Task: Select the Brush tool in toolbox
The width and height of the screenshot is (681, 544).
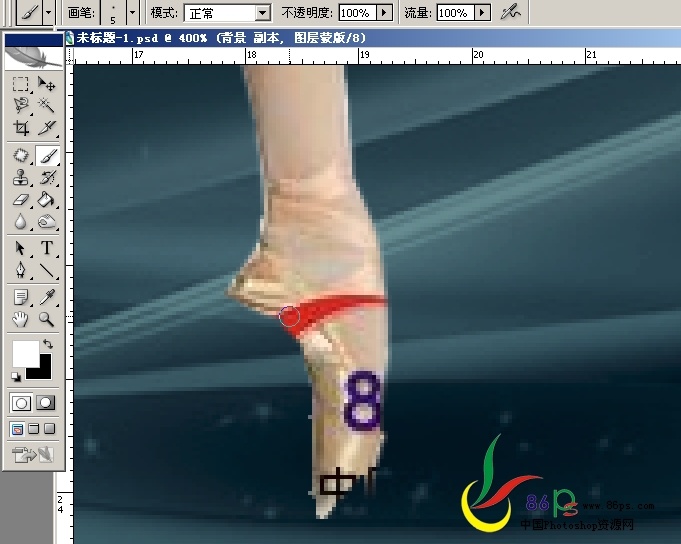Action: click(x=47, y=155)
